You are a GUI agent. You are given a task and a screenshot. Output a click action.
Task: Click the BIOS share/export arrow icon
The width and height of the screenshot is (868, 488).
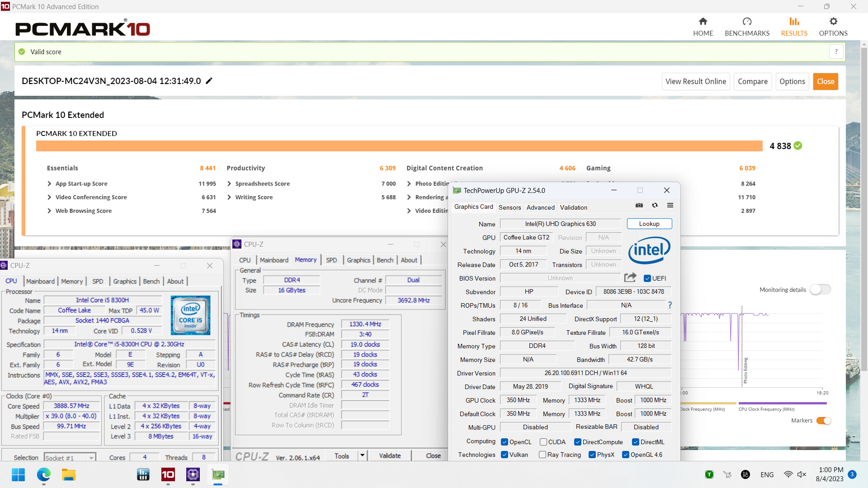(630, 277)
